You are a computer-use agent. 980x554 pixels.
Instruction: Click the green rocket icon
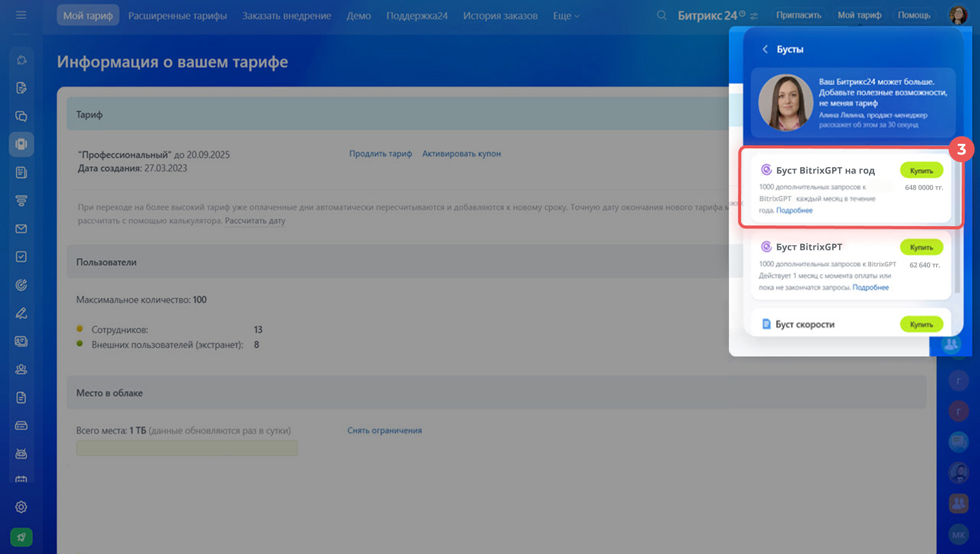pos(21,537)
